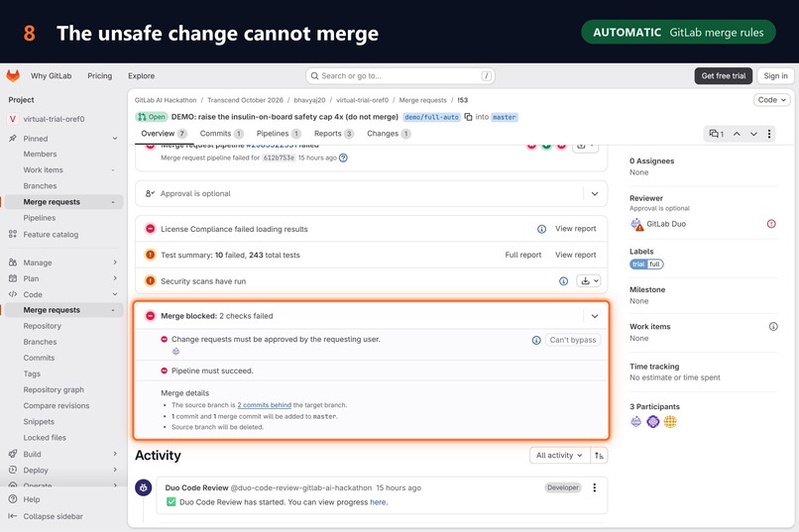Click the Duo Code Review avatar
799x532 pixels.
click(143, 487)
